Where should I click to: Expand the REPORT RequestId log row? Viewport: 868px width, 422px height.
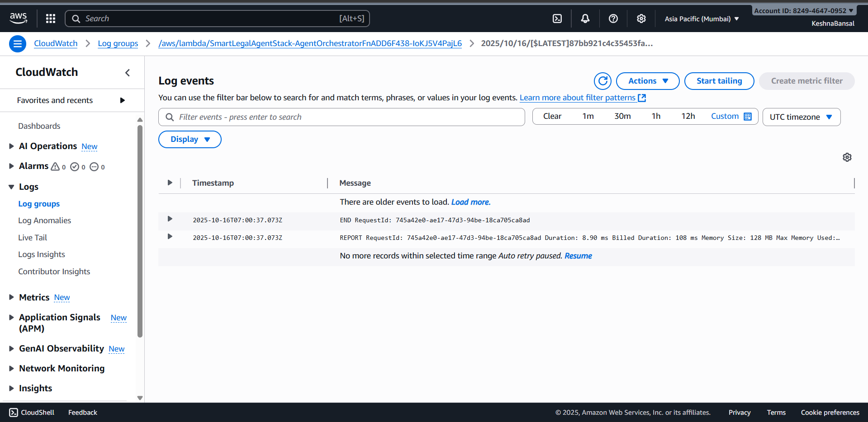click(170, 237)
